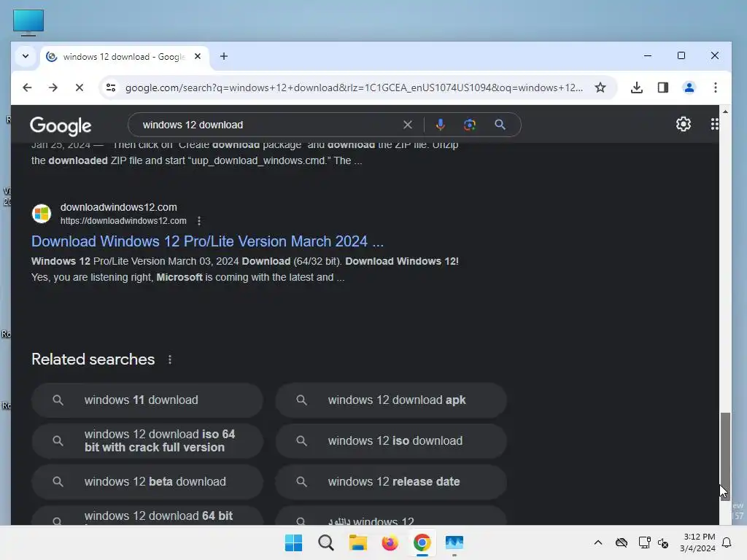The height and width of the screenshot is (560, 747).
Task: Start voice search with microphone
Action: pos(440,125)
